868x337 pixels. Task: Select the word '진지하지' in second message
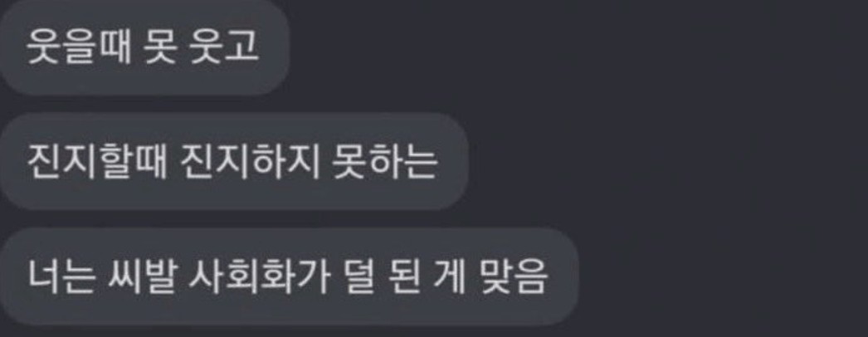(x=251, y=162)
